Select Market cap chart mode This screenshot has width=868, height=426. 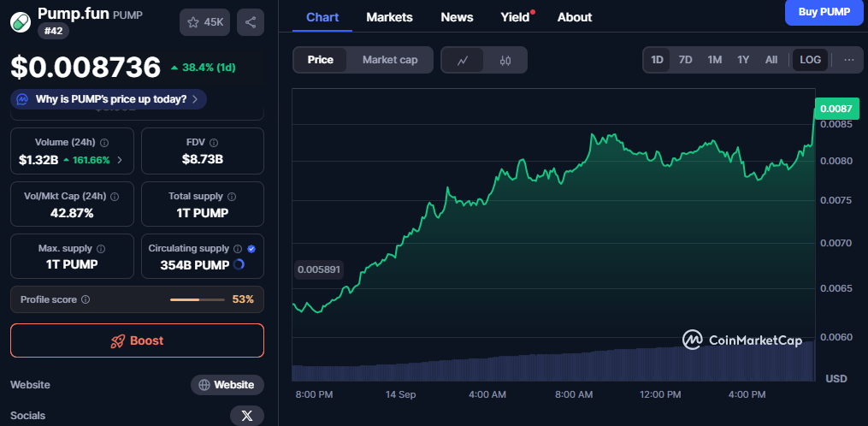click(x=390, y=60)
